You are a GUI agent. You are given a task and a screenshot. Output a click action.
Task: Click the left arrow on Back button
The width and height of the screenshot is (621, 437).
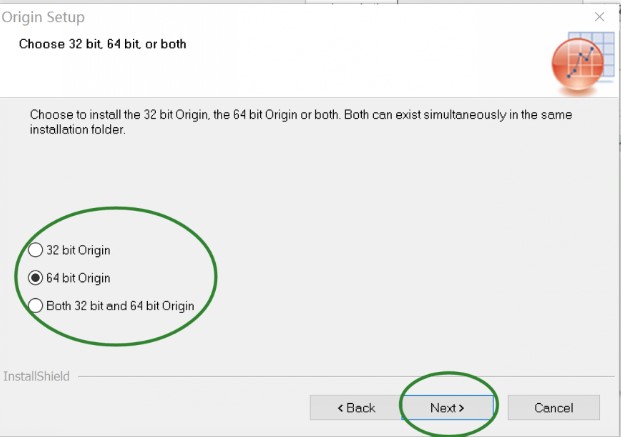click(340, 408)
